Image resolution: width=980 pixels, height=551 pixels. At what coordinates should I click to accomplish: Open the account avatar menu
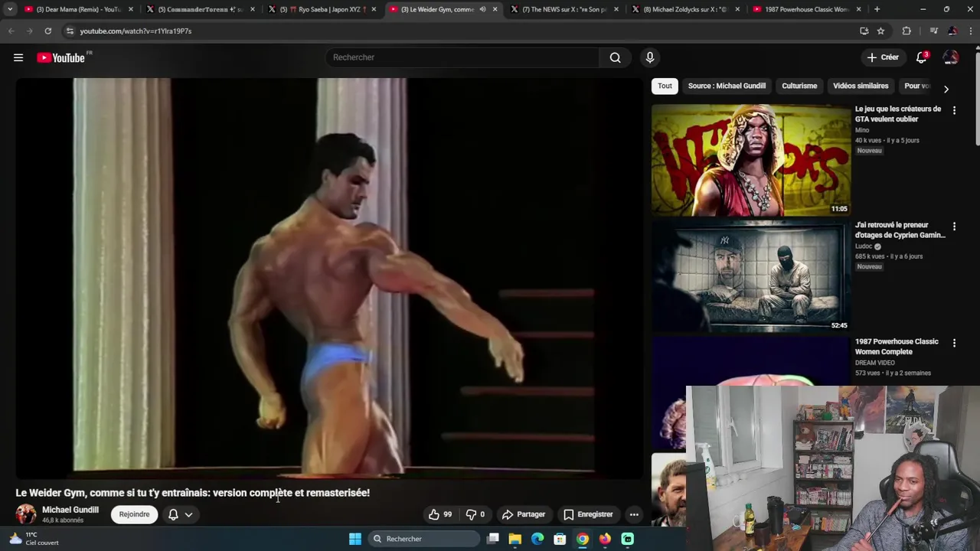point(951,57)
